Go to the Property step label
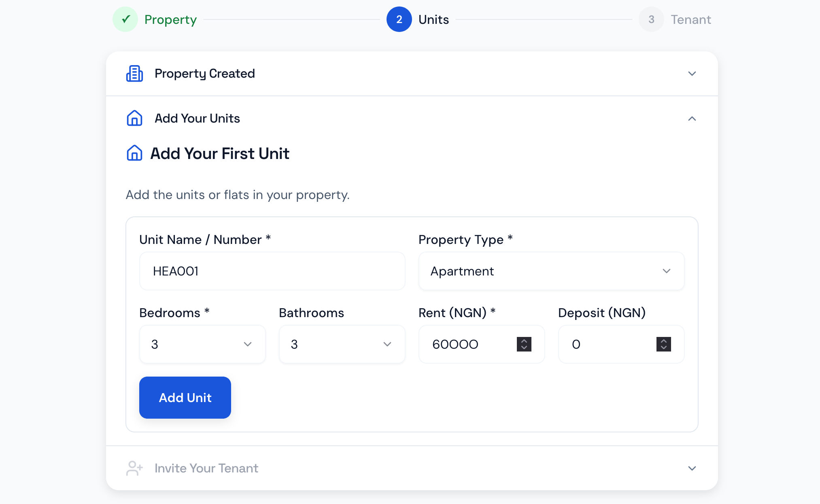Screen dimensions: 820x504 click(170, 19)
